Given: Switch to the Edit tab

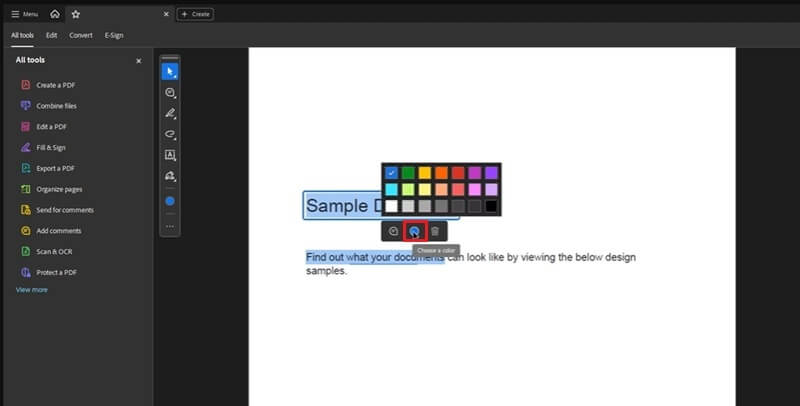Looking at the screenshot, I should 52,35.
